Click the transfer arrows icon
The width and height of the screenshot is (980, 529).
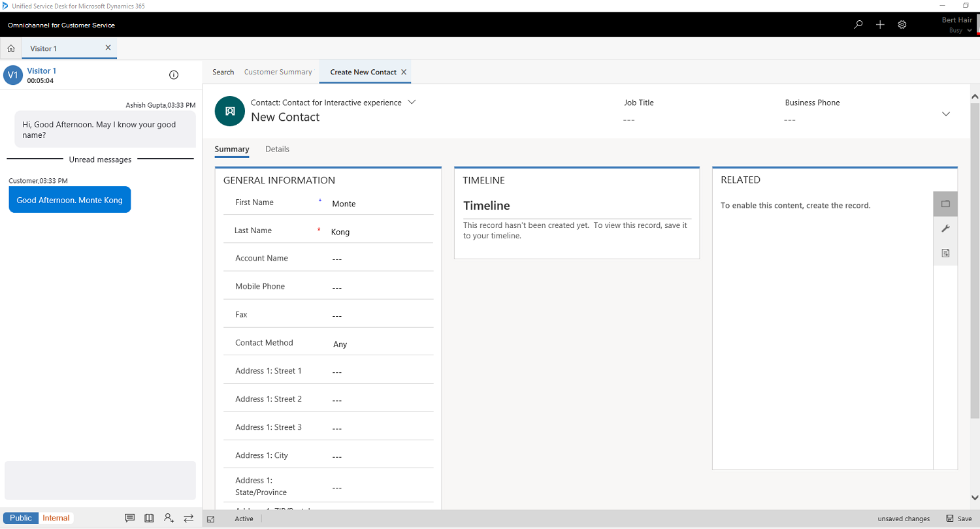(188, 518)
